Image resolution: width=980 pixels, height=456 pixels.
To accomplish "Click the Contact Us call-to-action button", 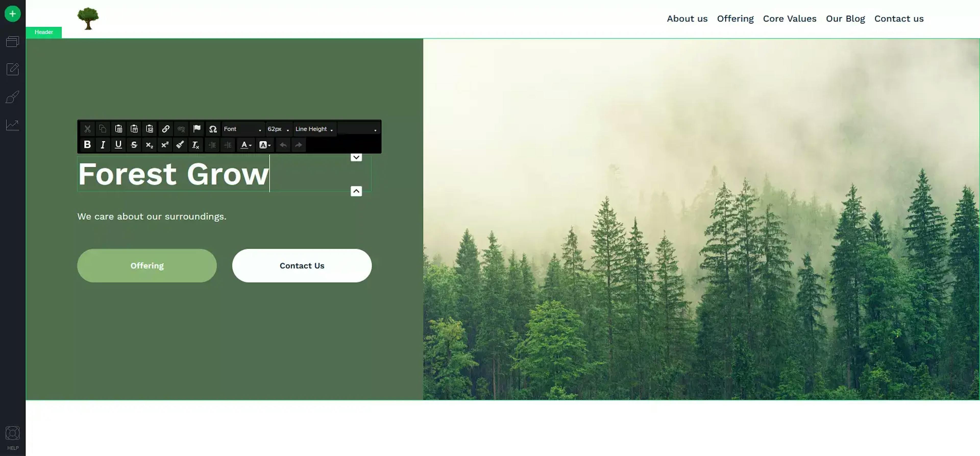I will [302, 265].
